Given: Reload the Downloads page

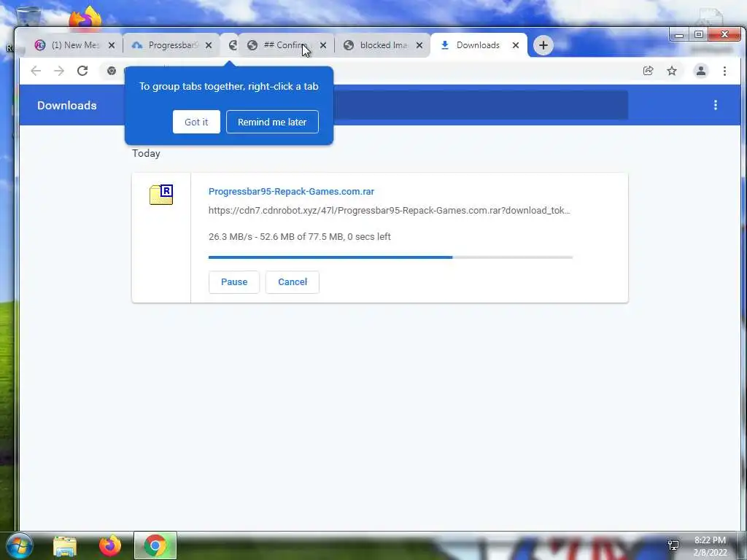Looking at the screenshot, I should [82, 71].
